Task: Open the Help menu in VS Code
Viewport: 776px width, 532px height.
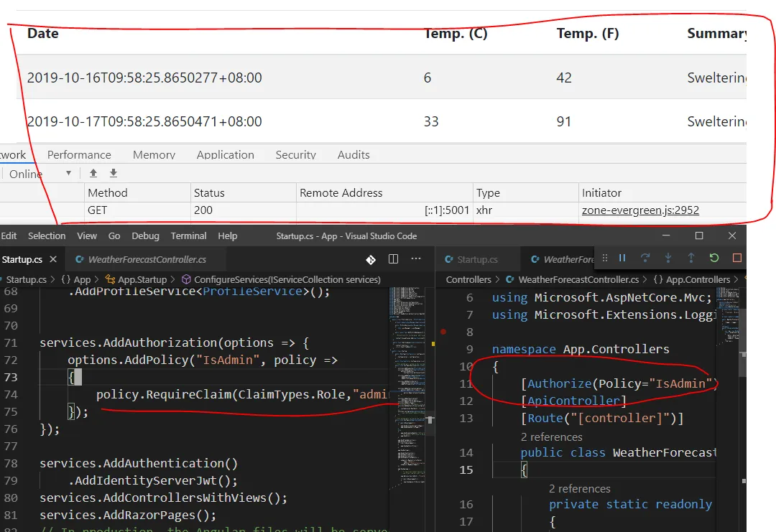Action: point(228,235)
